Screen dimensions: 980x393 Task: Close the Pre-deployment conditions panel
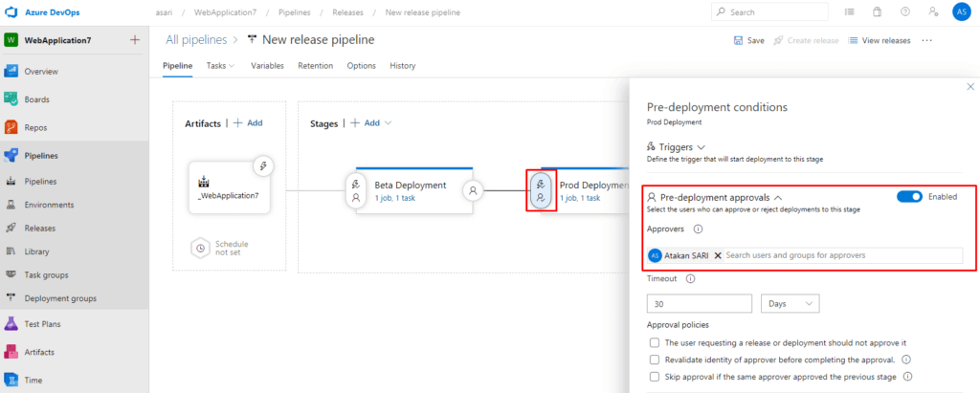969,87
